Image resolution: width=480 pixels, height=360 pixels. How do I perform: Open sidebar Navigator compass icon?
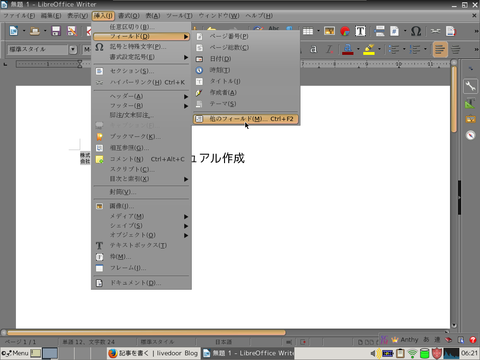[470, 135]
